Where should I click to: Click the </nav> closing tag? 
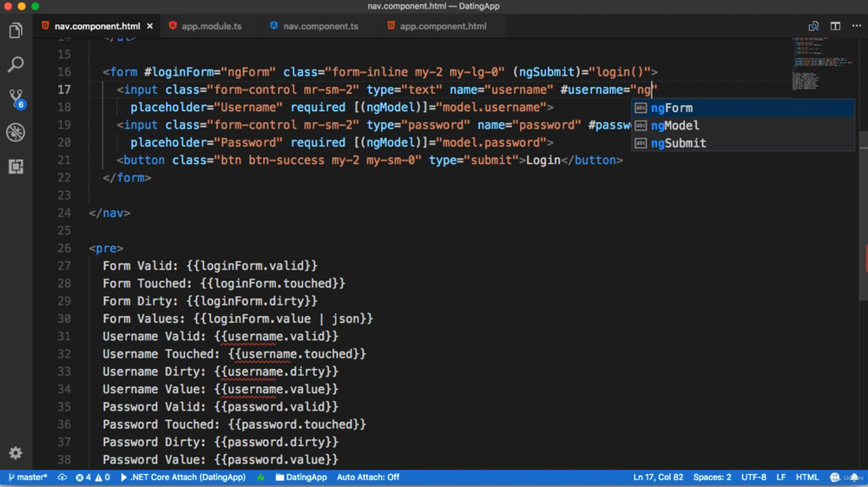point(109,213)
